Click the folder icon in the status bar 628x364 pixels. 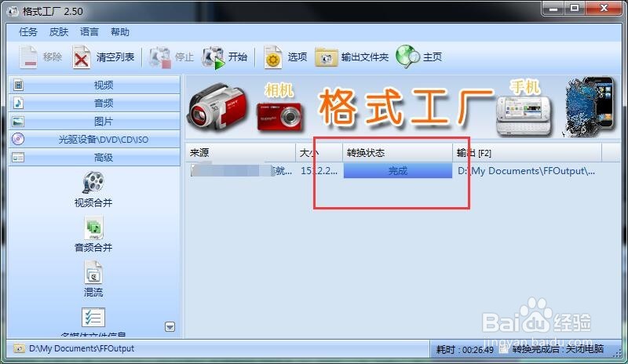point(19,348)
